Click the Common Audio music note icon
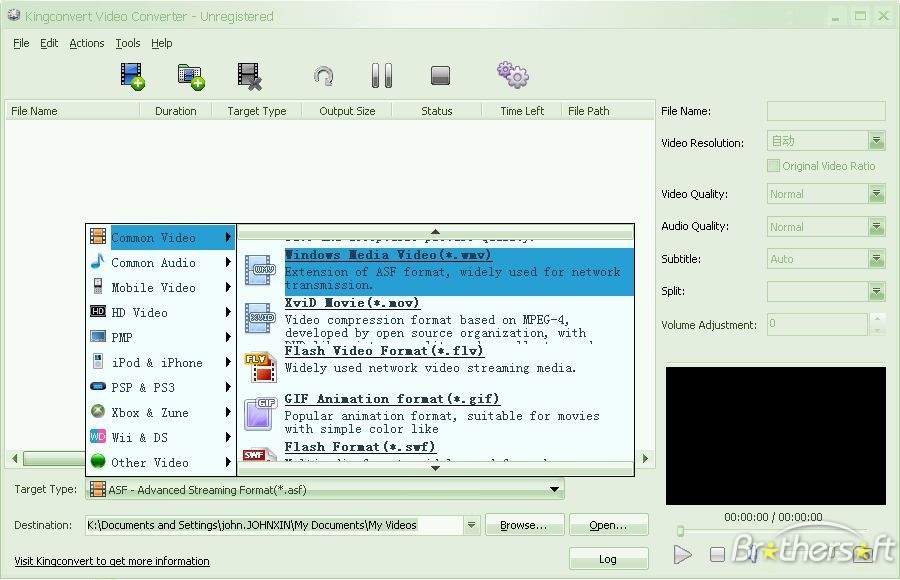The image size is (900, 580). pos(98,261)
